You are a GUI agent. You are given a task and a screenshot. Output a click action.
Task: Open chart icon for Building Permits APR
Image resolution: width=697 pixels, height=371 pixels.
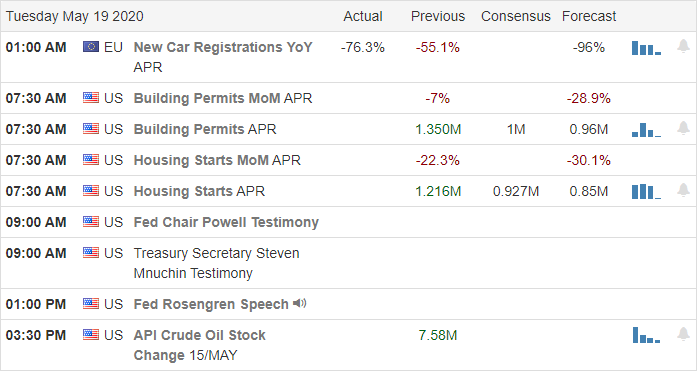pyautogui.click(x=646, y=130)
